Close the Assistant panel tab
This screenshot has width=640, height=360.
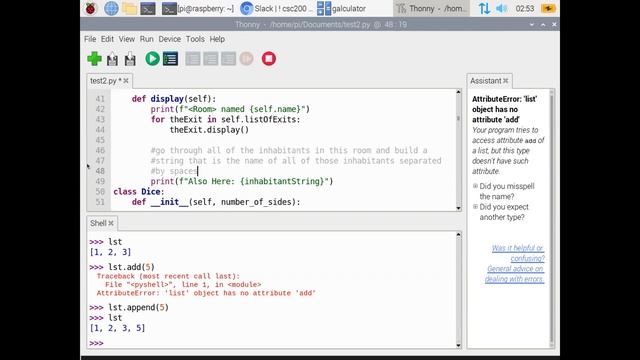point(506,81)
